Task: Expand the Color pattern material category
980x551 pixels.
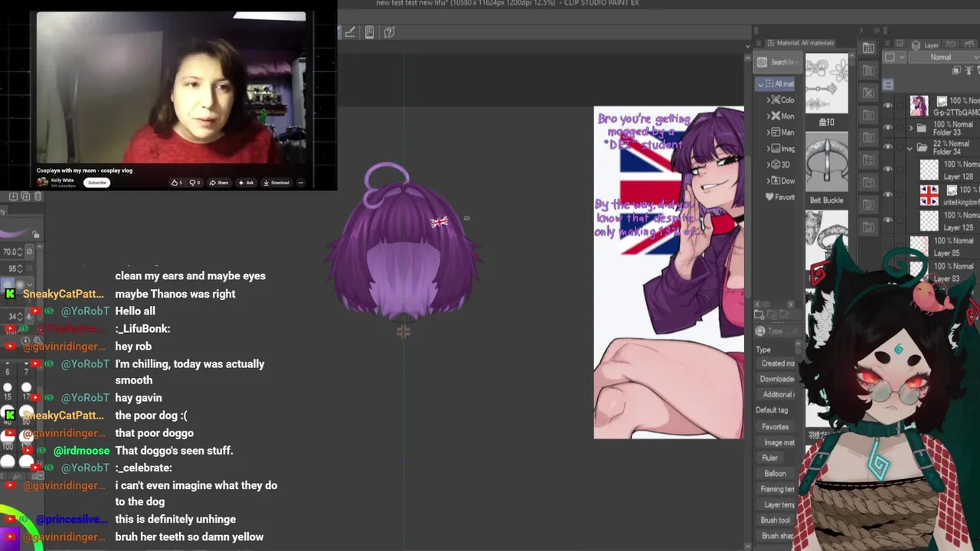Action: tap(769, 100)
